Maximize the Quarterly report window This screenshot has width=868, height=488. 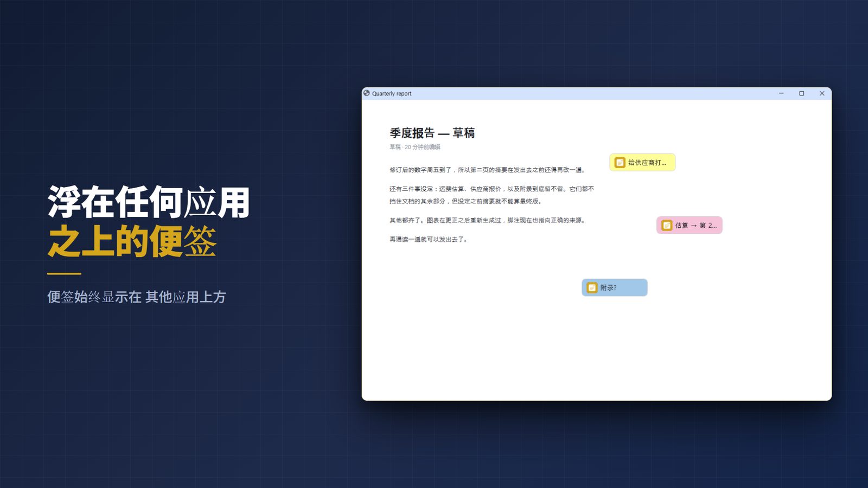[x=801, y=93]
